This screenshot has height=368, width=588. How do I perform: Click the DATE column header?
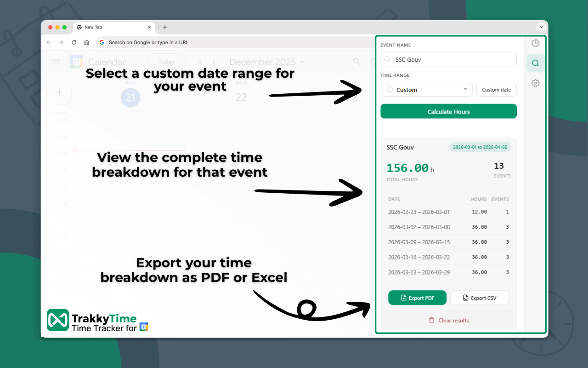click(x=394, y=199)
